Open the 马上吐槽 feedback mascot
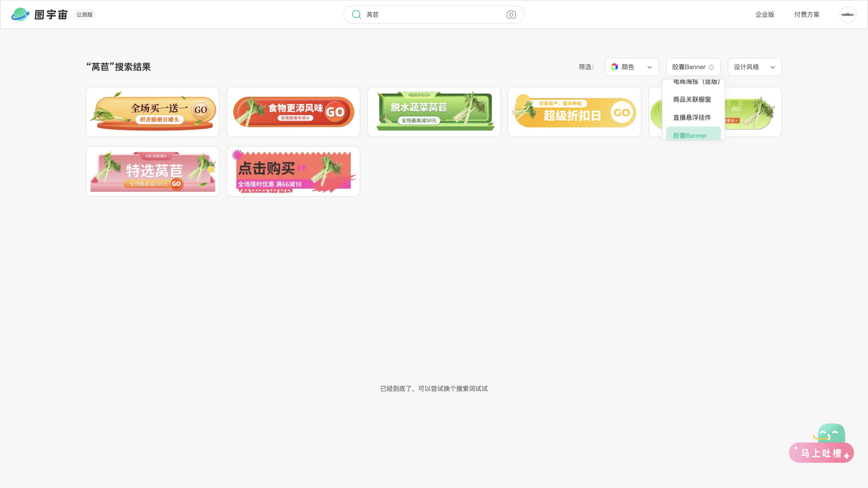Screen dimensions: 868x488 (822, 443)
